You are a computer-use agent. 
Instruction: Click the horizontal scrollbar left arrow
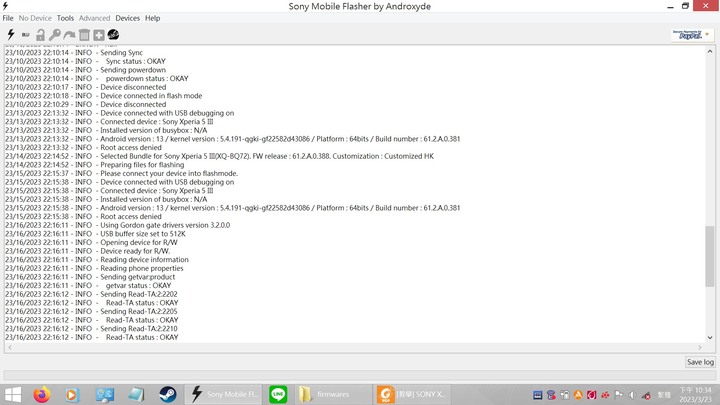[10, 348]
